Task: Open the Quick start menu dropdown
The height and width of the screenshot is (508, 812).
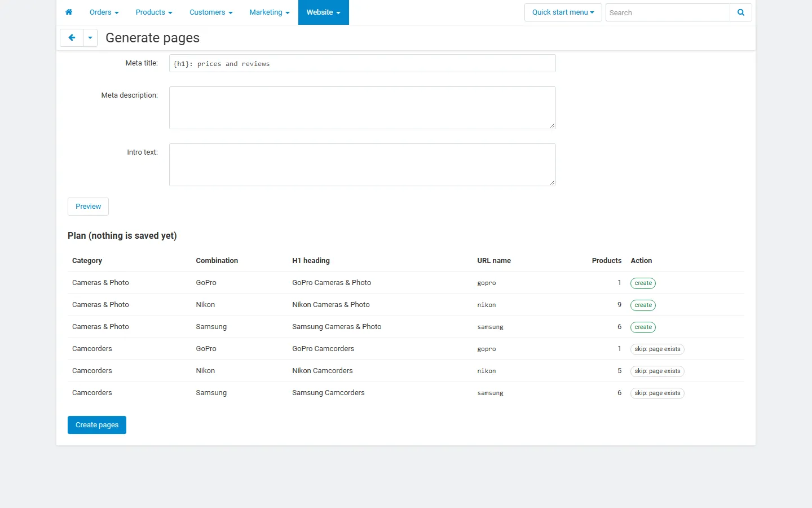Action: point(563,12)
